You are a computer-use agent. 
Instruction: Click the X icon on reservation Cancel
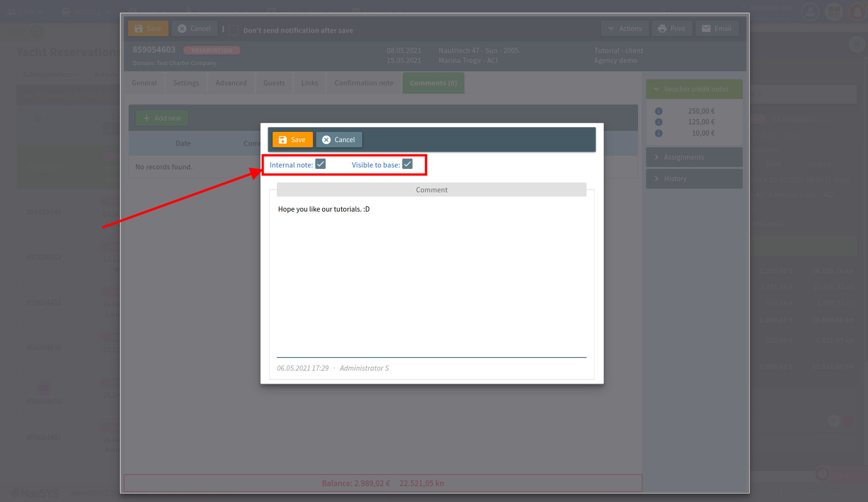(x=182, y=29)
